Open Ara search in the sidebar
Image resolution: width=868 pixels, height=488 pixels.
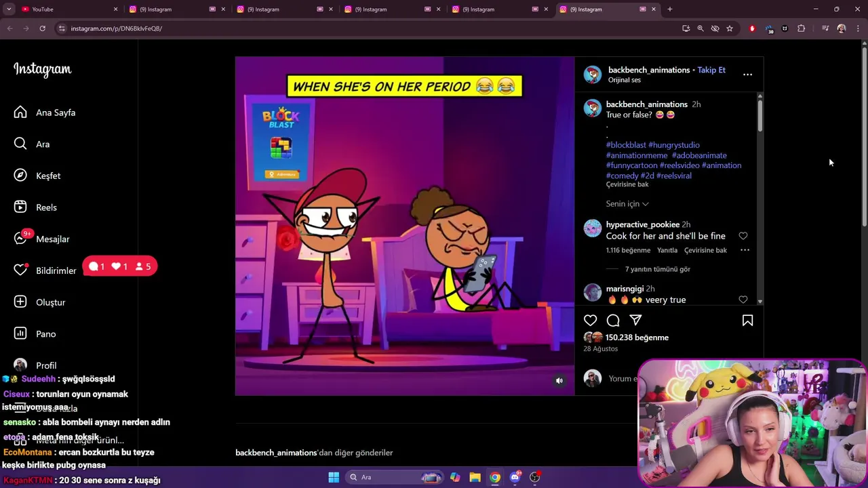(32, 144)
